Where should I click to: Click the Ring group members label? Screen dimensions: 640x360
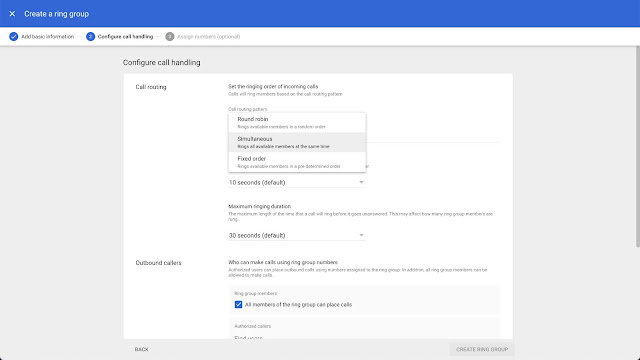click(256, 293)
